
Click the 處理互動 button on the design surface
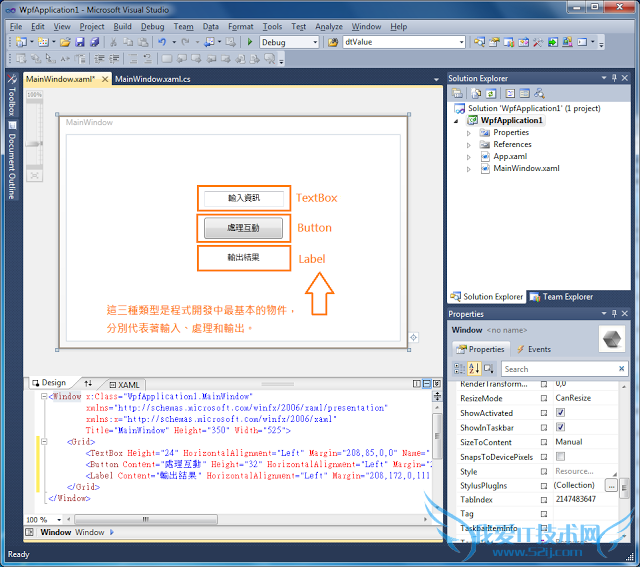click(x=243, y=228)
